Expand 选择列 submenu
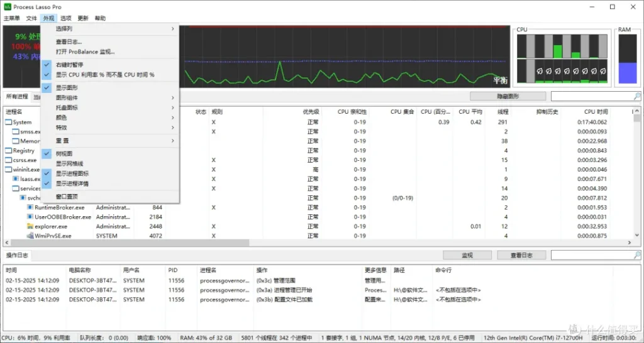The image size is (644, 343). click(x=109, y=29)
